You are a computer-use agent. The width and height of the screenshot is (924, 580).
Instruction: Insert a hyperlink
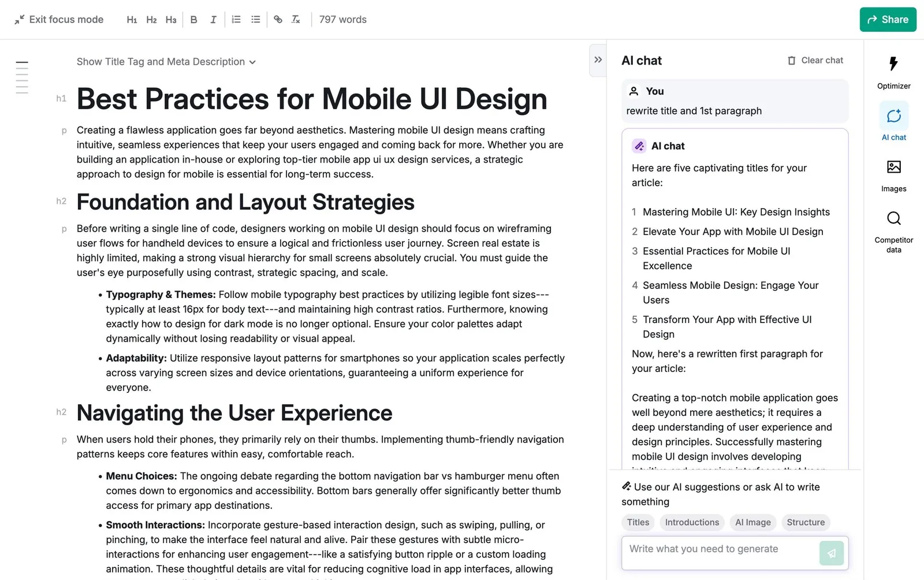click(278, 20)
